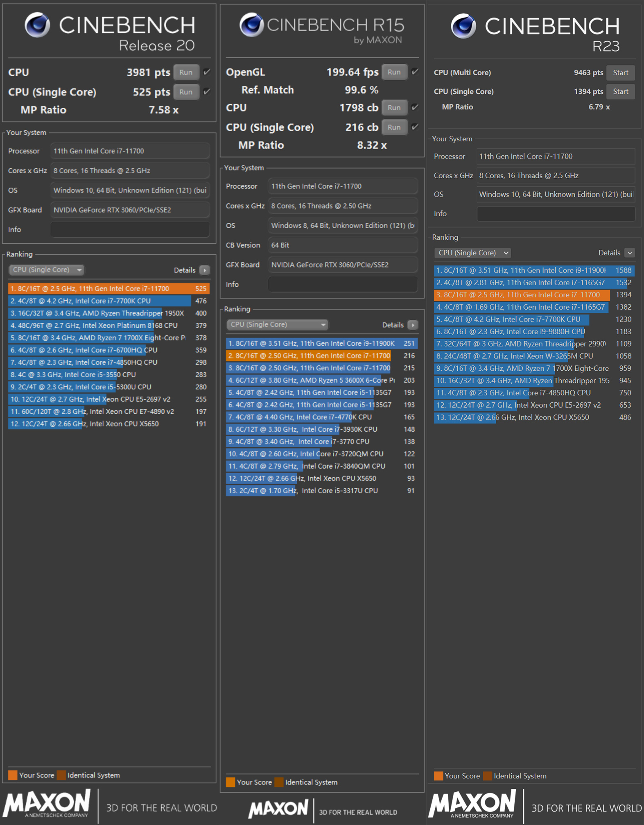Image resolution: width=644 pixels, height=825 pixels.
Task: Expand the R23 ranking Details dropdown
Action: coord(630,253)
